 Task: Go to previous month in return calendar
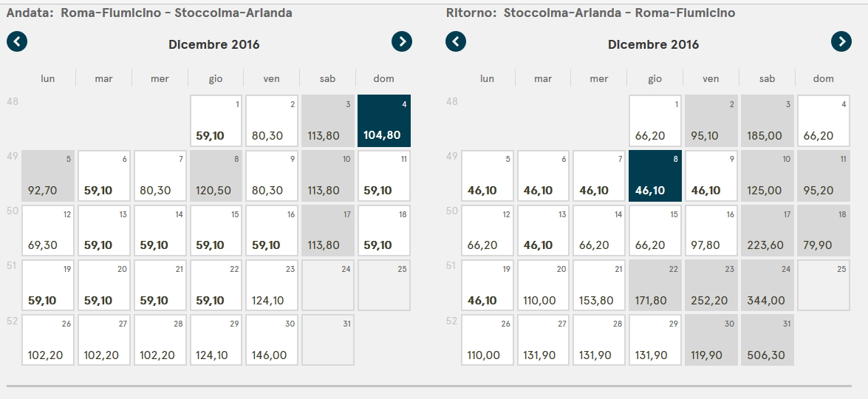click(x=457, y=42)
